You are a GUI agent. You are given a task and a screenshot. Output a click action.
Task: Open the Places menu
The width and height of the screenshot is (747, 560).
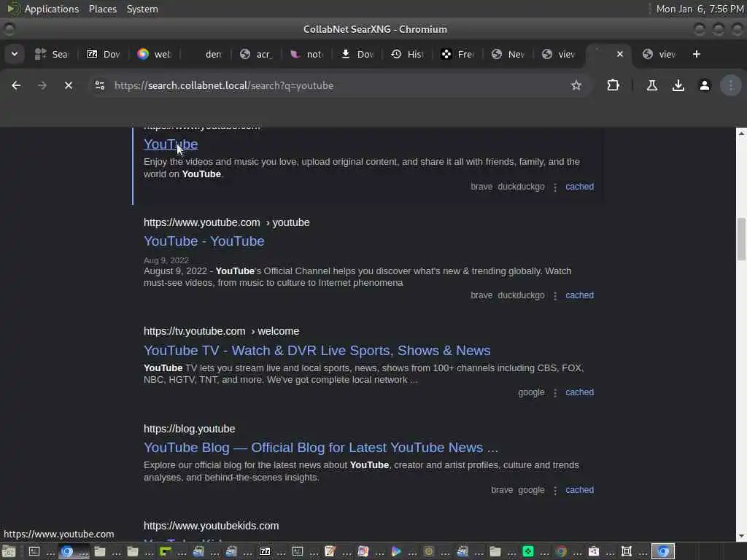(x=102, y=9)
